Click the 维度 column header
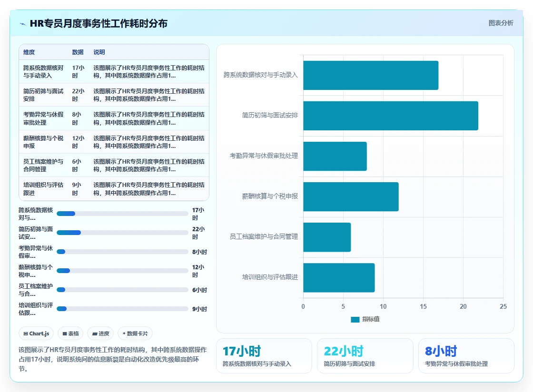 click(29, 52)
